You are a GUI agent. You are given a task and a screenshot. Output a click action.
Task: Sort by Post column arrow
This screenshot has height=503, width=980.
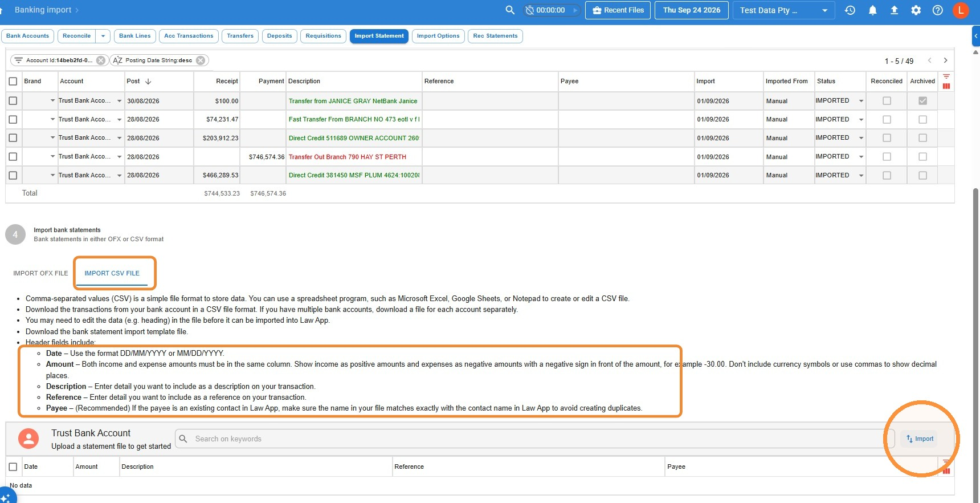coord(148,82)
